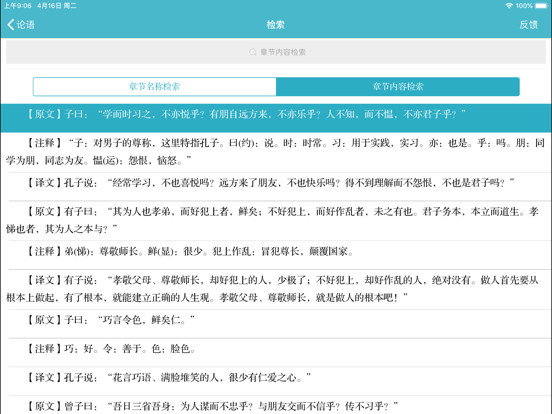This screenshot has width=552, height=414.
Task: Switch to the 章节名称检索 tab
Action: click(155, 87)
